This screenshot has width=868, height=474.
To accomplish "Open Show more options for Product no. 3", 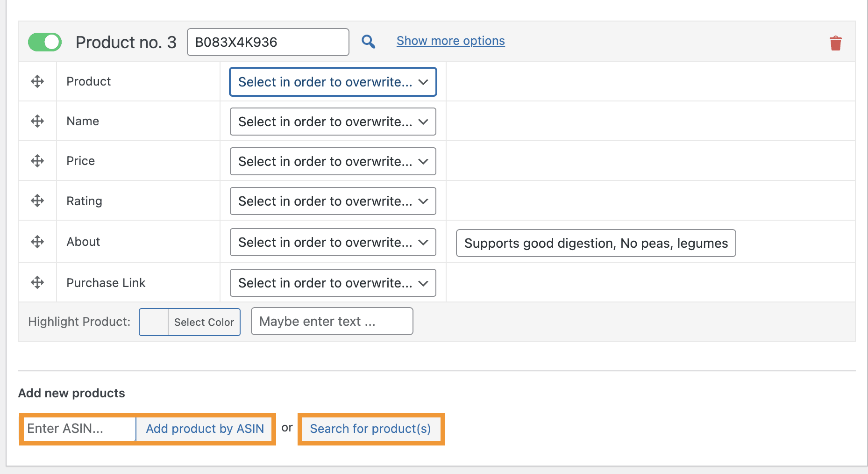I will [450, 41].
